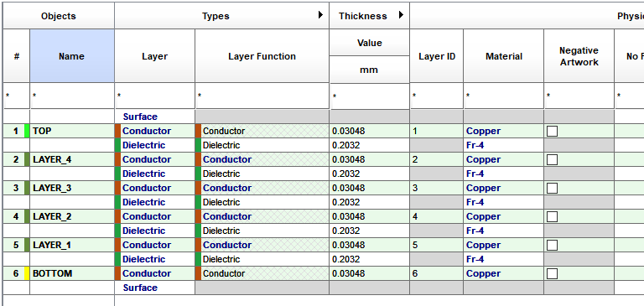Select the TOP layer name cell

[x=72, y=131]
